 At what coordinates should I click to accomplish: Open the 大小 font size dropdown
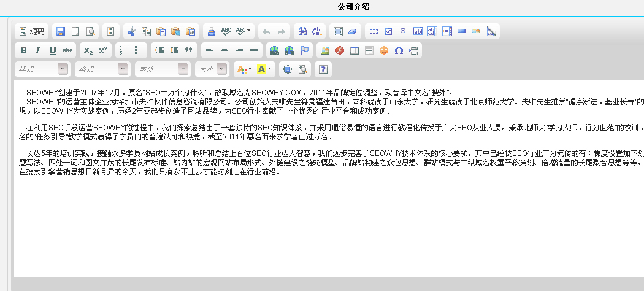point(212,69)
